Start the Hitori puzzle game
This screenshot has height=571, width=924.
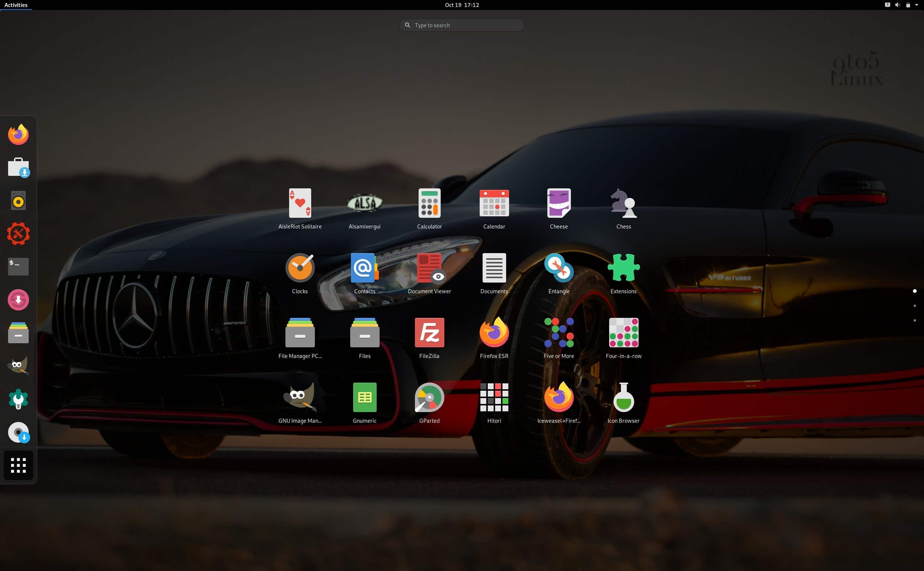pyautogui.click(x=494, y=403)
